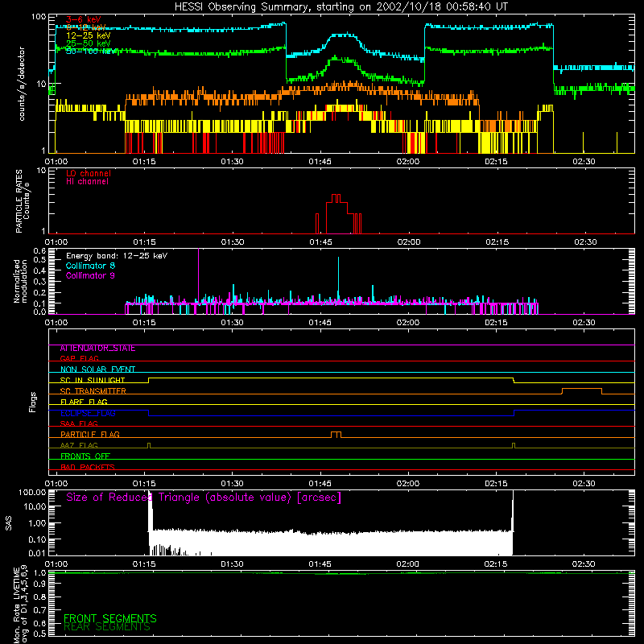
Task: Click the 0.01 tick on the SAS axis
Action: [37, 553]
